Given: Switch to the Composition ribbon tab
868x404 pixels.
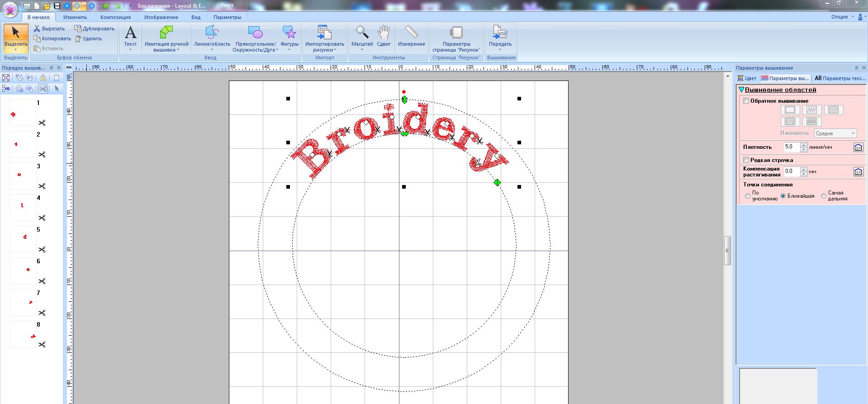Looking at the screenshot, I should pyautogui.click(x=115, y=17).
